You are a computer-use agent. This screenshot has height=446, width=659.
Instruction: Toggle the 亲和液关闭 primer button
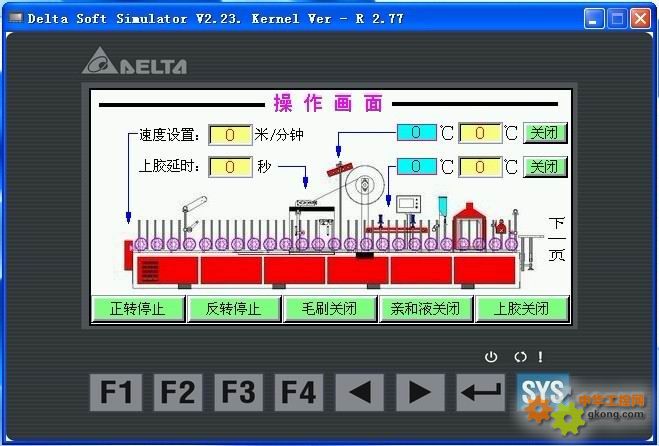(425, 309)
